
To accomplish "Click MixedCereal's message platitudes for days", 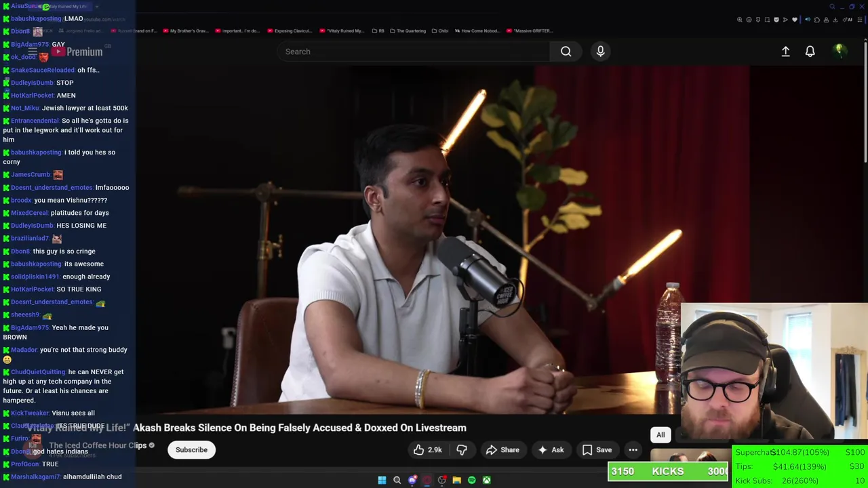I will [79, 213].
